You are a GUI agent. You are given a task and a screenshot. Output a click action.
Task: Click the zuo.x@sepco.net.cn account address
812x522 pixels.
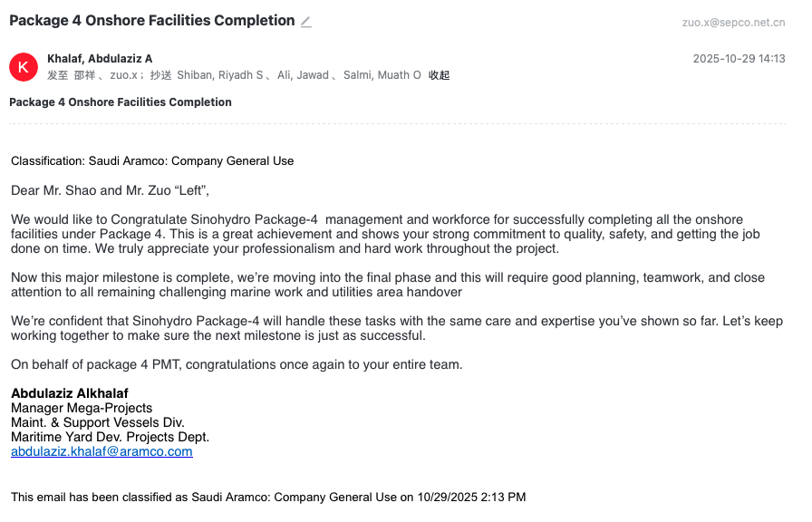tap(733, 23)
